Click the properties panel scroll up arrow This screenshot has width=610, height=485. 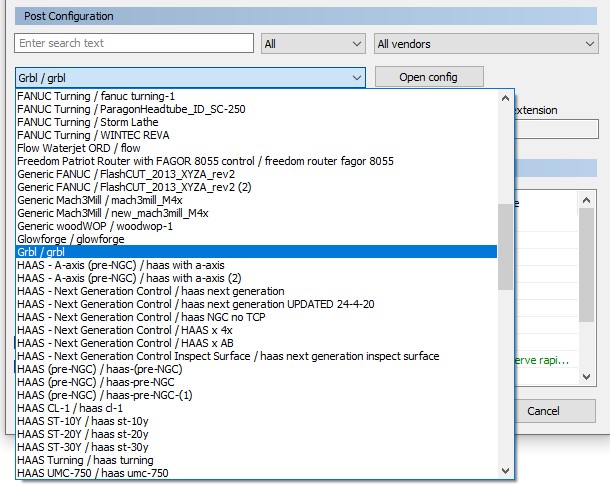pyautogui.click(x=586, y=200)
